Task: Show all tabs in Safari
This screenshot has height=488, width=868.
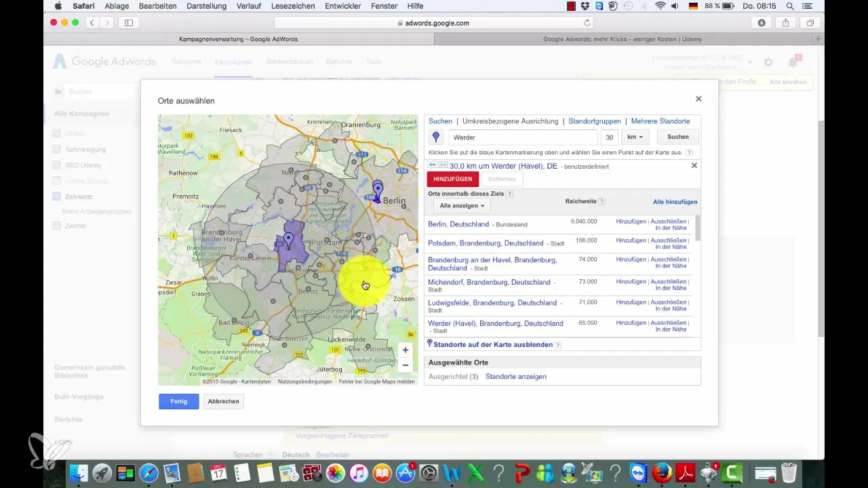Action: pos(810,22)
